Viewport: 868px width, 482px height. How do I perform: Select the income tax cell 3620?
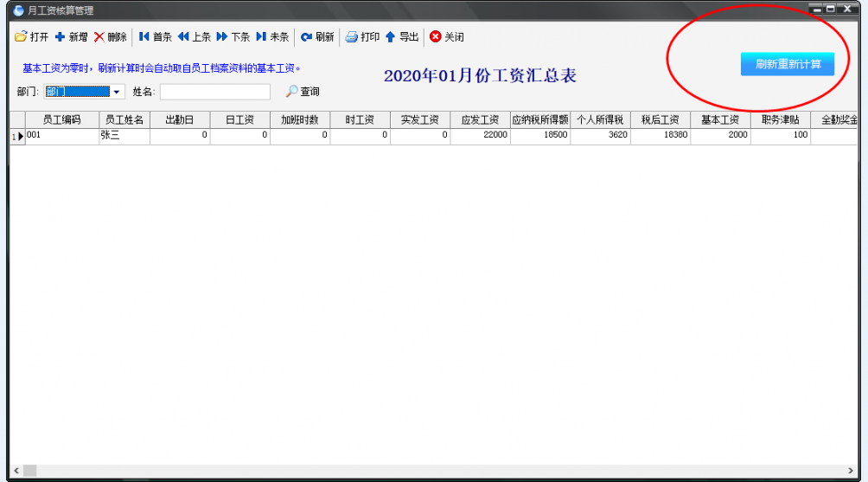600,136
